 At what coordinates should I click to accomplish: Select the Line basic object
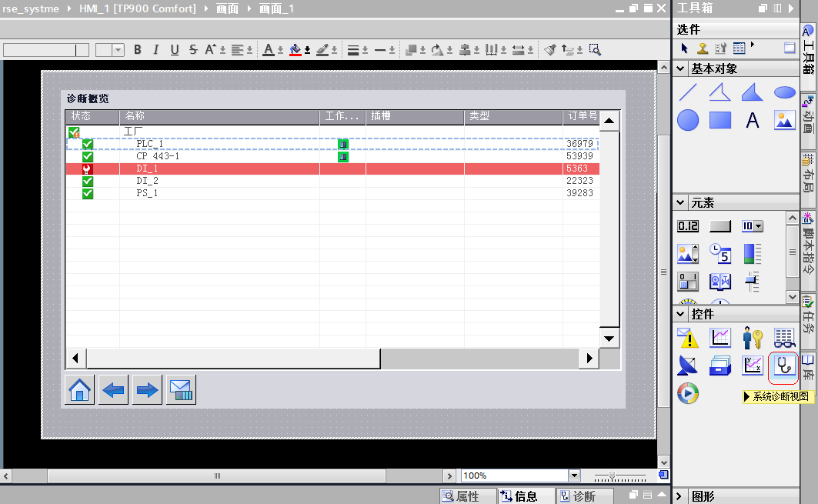point(688,92)
